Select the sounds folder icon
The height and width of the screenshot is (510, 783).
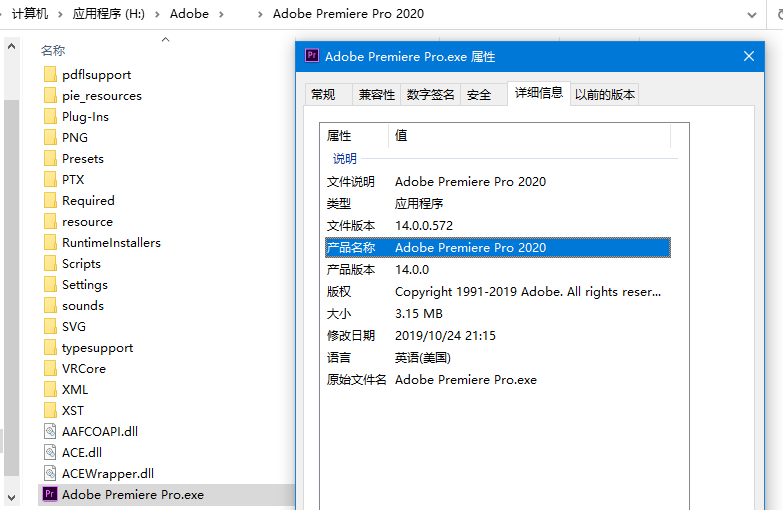(x=50, y=306)
